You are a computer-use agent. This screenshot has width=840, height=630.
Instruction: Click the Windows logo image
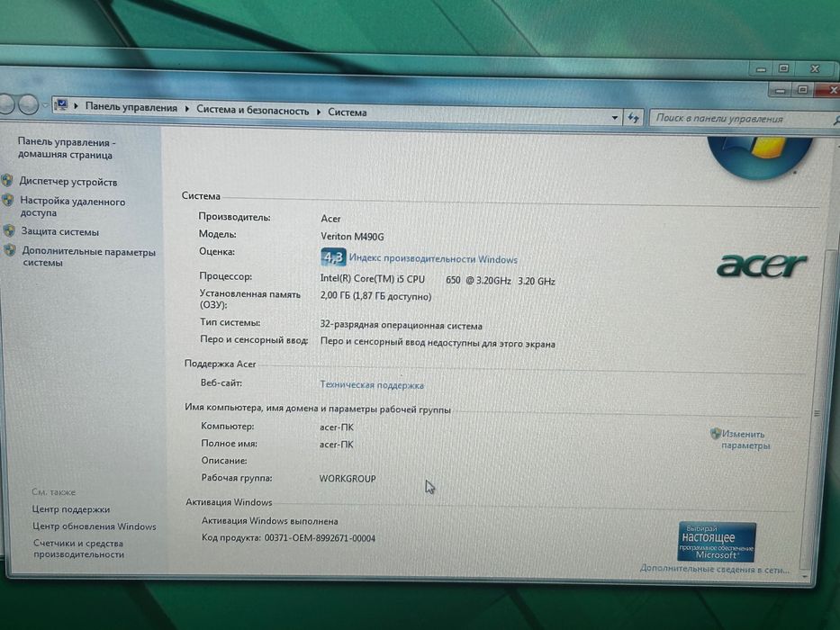761,157
